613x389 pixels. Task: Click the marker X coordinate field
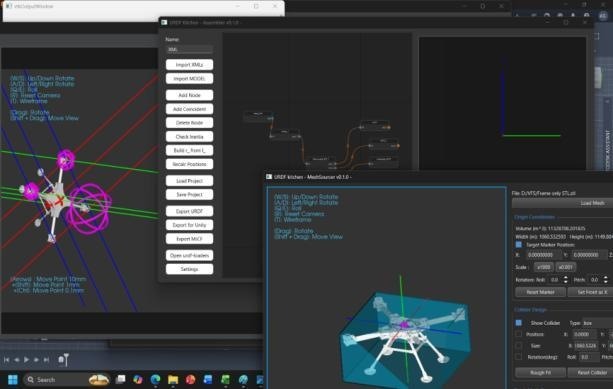[x=544, y=255]
